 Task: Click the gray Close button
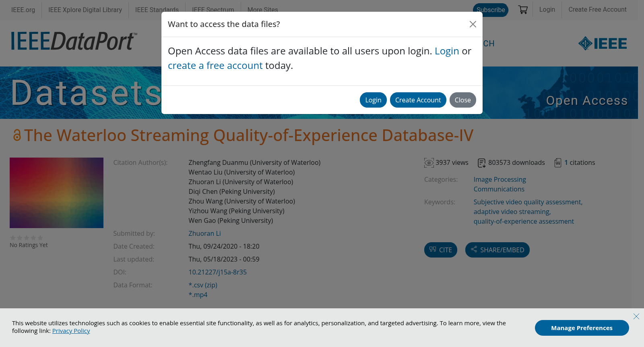(x=463, y=100)
